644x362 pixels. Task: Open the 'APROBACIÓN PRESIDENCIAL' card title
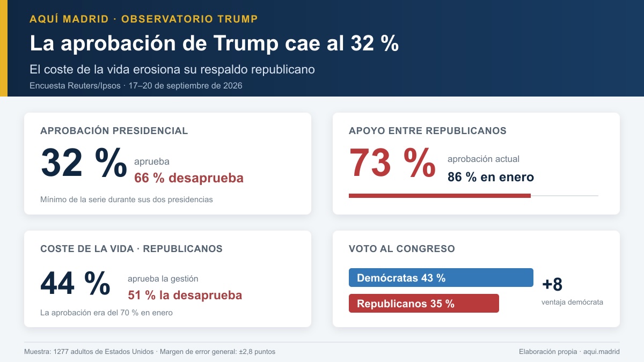point(114,131)
